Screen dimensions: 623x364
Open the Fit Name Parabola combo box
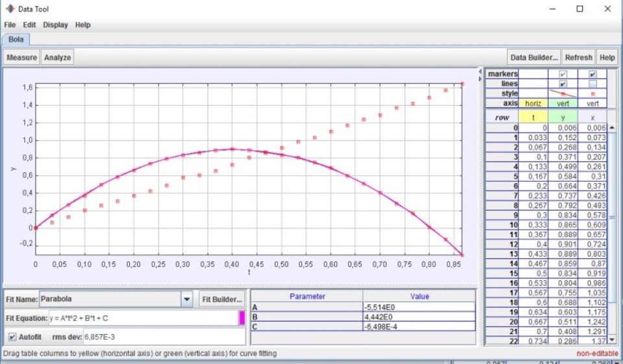(x=109, y=300)
